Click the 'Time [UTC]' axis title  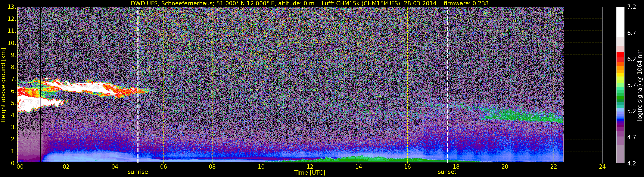(x=310, y=173)
